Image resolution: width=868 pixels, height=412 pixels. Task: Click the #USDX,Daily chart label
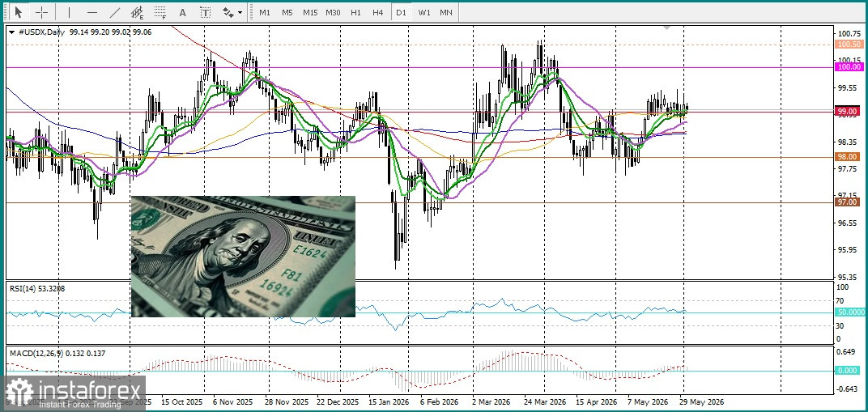point(41,32)
